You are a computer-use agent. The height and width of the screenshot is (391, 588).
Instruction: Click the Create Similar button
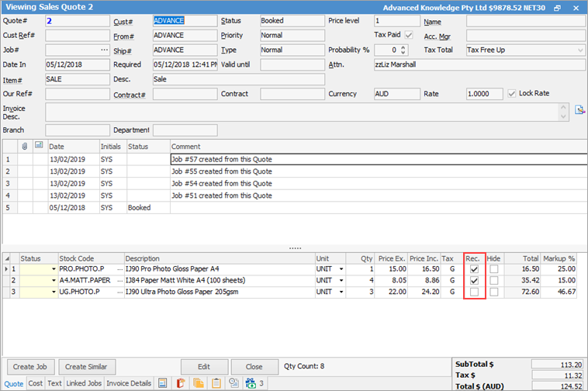pos(86,366)
